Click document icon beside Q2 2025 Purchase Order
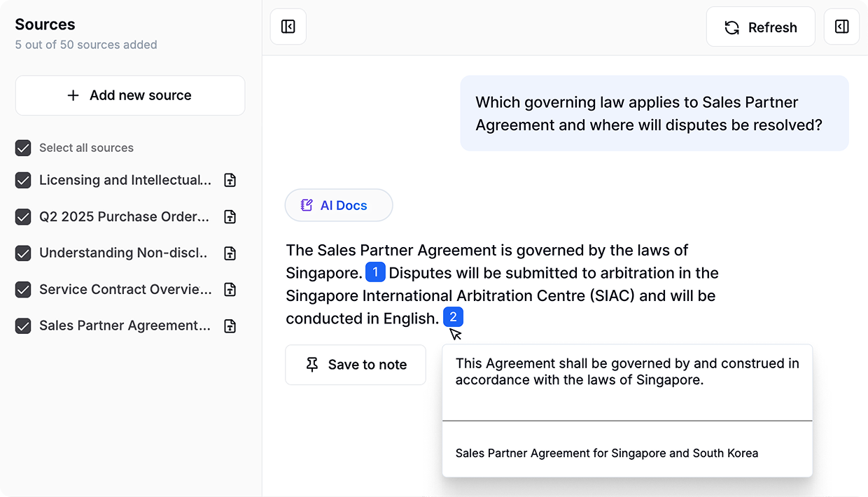Viewport: 868px width, 497px height. coord(230,217)
